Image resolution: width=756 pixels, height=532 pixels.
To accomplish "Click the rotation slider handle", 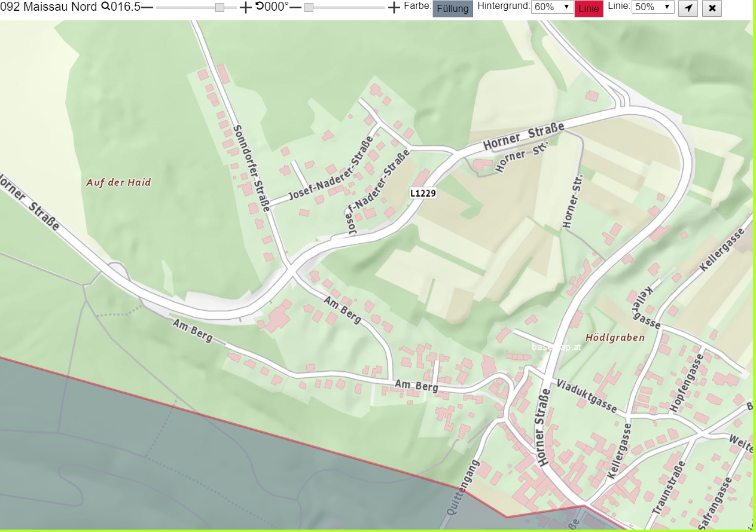I will pyautogui.click(x=309, y=7).
